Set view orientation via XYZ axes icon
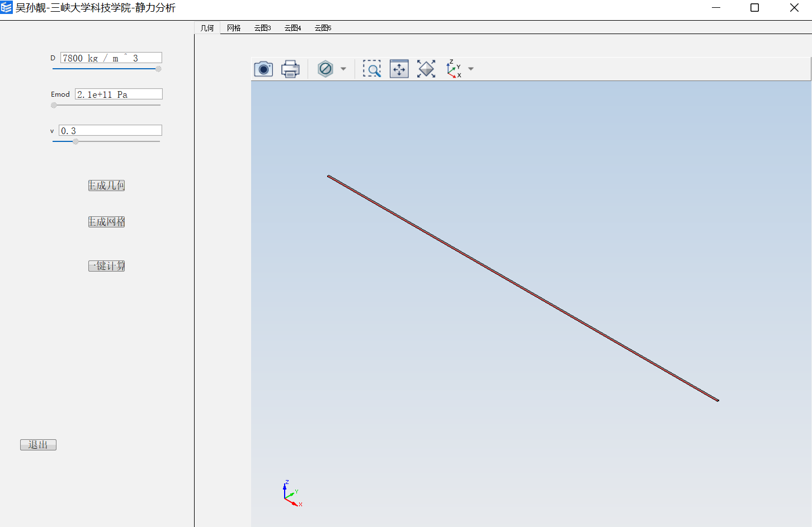The image size is (812, 527). [454, 69]
